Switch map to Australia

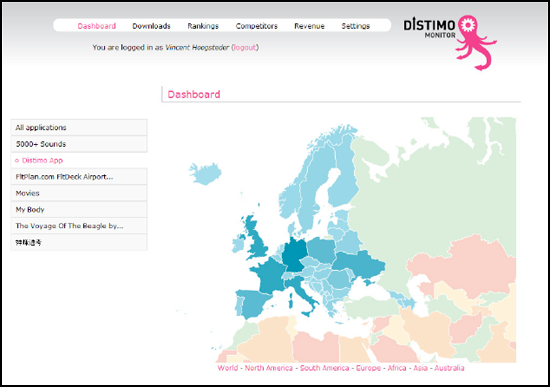click(449, 368)
